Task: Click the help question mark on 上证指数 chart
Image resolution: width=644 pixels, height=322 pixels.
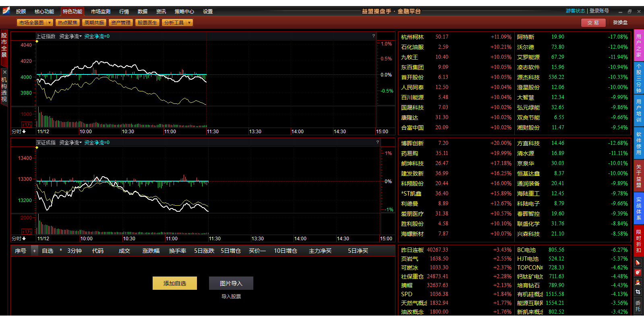Action: [373, 36]
